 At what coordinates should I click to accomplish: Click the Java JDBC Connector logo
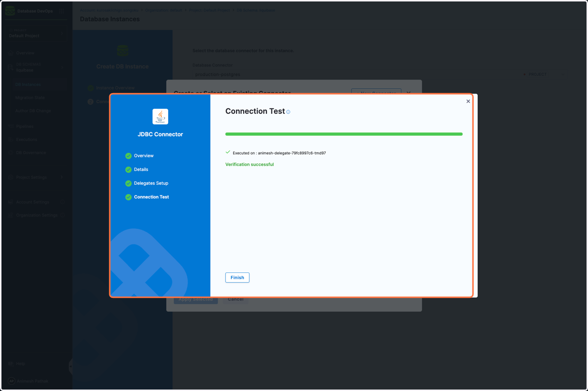click(160, 117)
